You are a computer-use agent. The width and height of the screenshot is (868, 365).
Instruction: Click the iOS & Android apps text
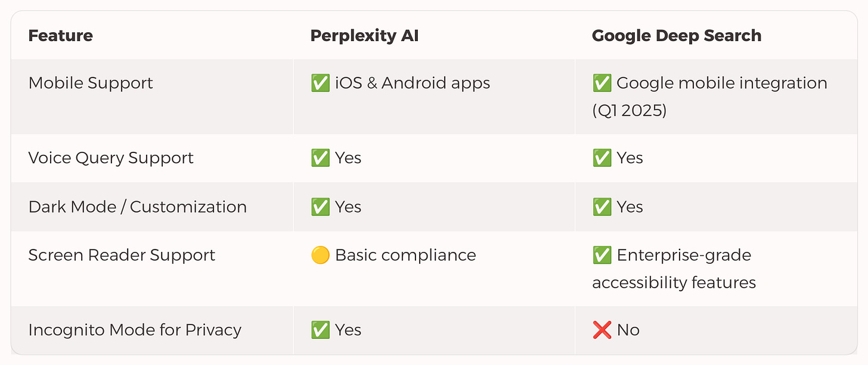click(413, 83)
